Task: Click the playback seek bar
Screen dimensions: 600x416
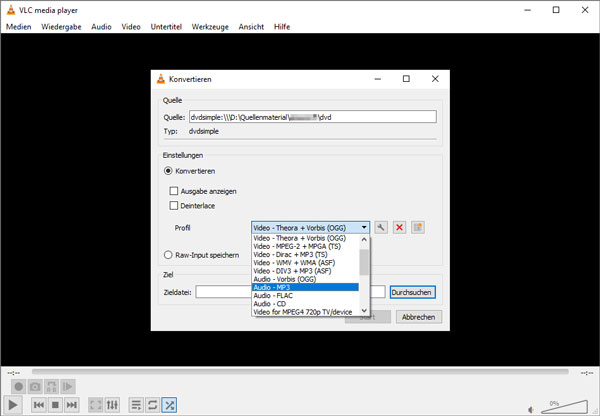Action: 300,372
